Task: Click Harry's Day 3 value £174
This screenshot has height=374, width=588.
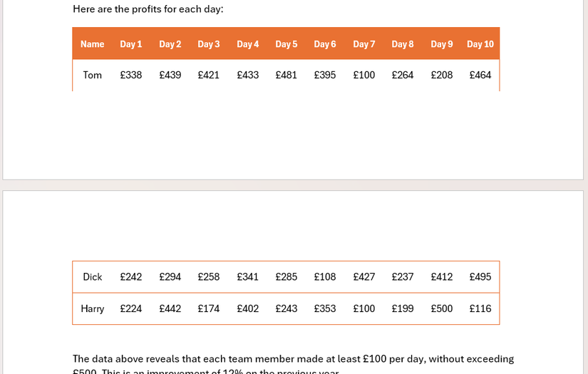Action: point(209,308)
